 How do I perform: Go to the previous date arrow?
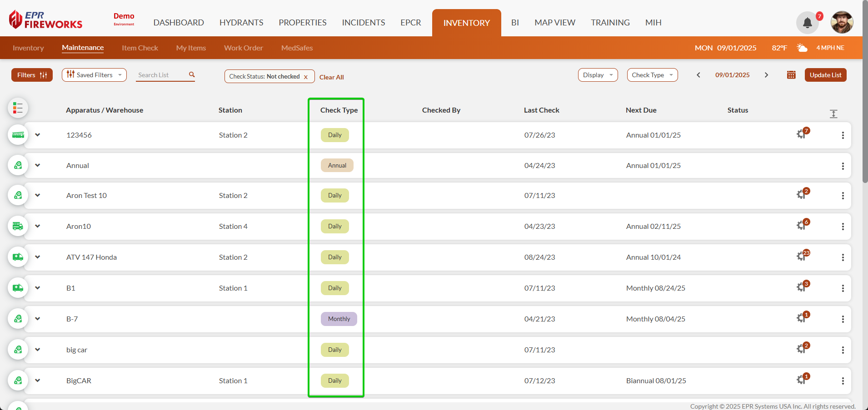tap(698, 75)
